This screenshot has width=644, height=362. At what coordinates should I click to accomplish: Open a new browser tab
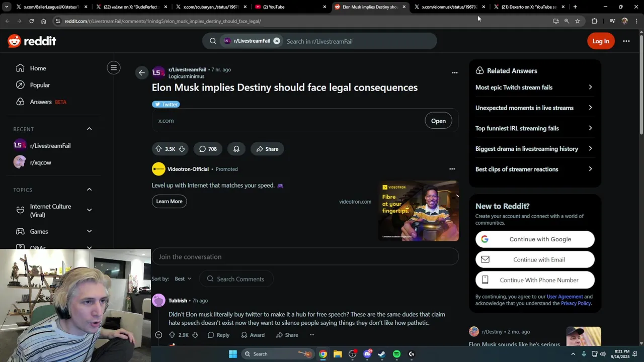(x=575, y=7)
